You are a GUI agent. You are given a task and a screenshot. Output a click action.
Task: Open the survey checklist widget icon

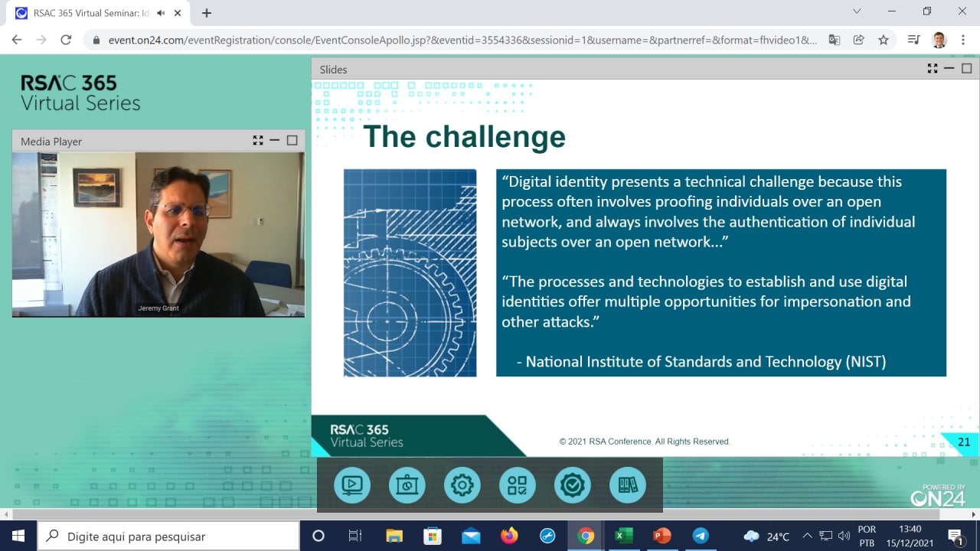point(518,485)
